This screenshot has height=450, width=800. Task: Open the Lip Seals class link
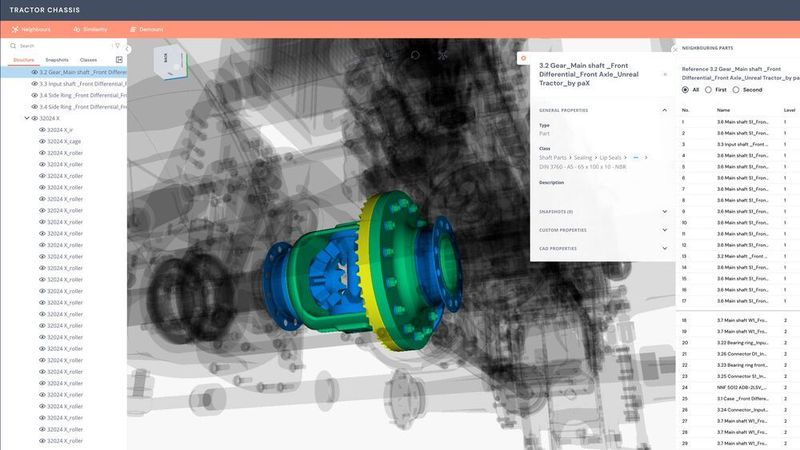pyautogui.click(x=610, y=158)
